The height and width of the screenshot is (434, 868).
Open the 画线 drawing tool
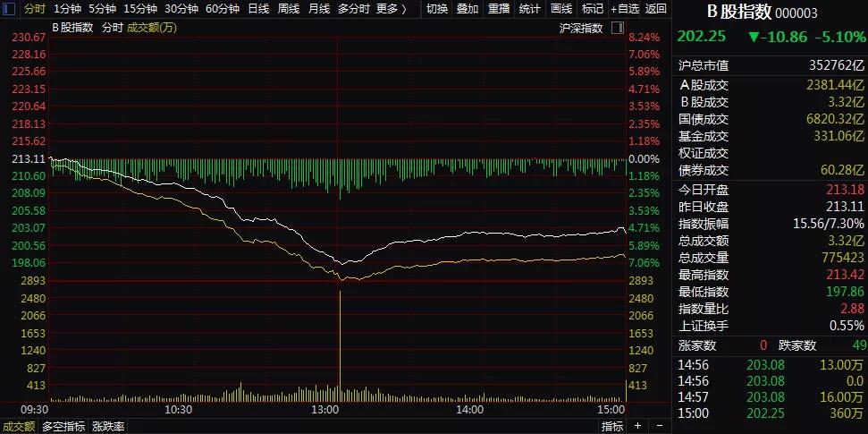pyautogui.click(x=561, y=9)
